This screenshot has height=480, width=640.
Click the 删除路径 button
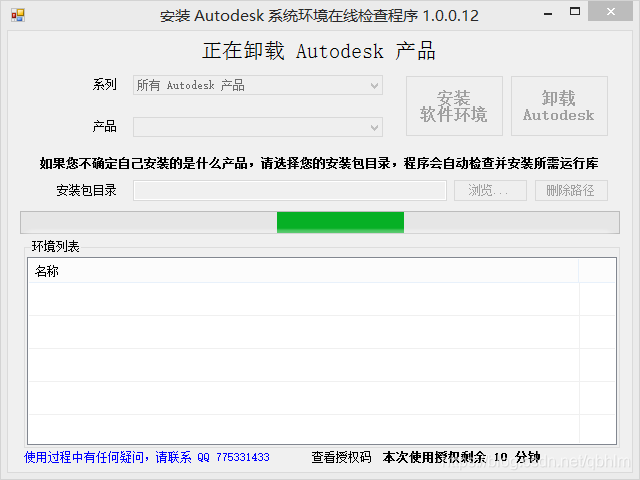click(571, 191)
